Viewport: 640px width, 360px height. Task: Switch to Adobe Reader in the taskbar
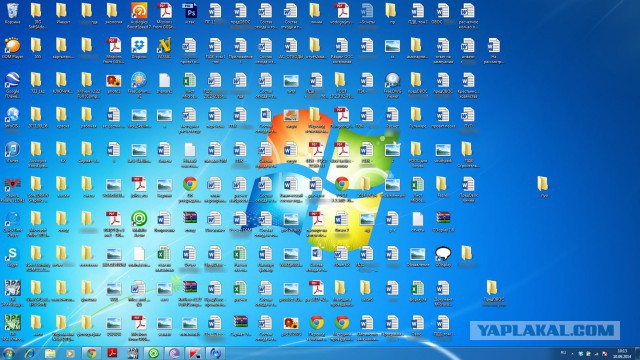tap(112, 353)
